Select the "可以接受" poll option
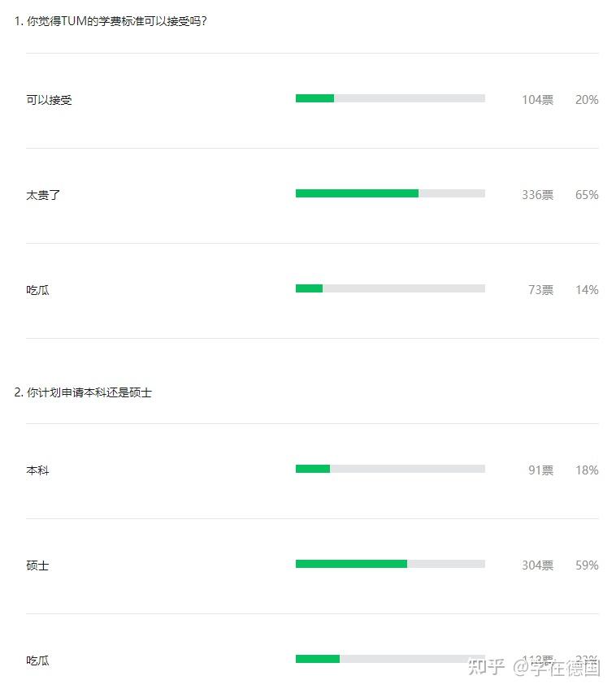 [x=49, y=100]
